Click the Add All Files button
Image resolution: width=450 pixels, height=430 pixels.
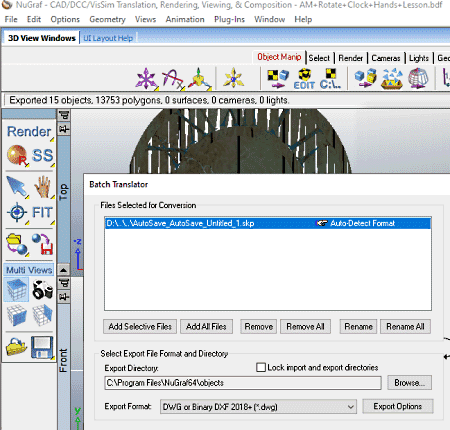[206, 326]
